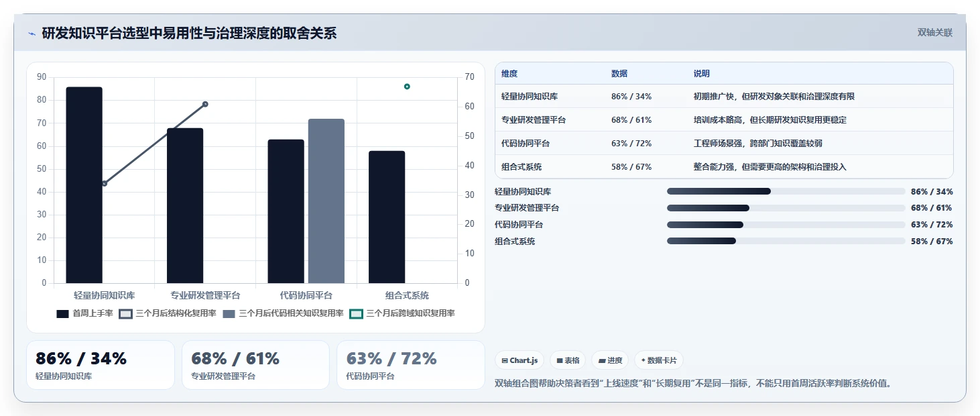Viewport: 980px width, 416px height.
Task: Click the 双轴关联 label in the header
Action: (x=935, y=33)
